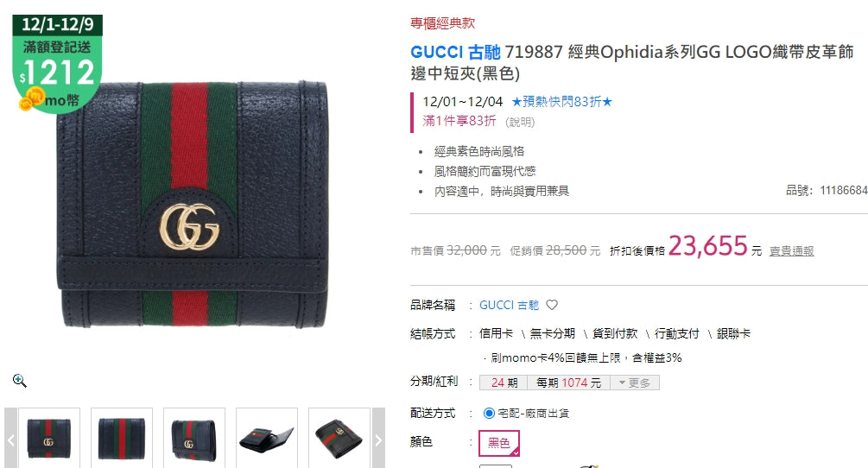Screen dimensions: 868x468
Task: Choose the 黑色 color option
Action: pos(498,443)
